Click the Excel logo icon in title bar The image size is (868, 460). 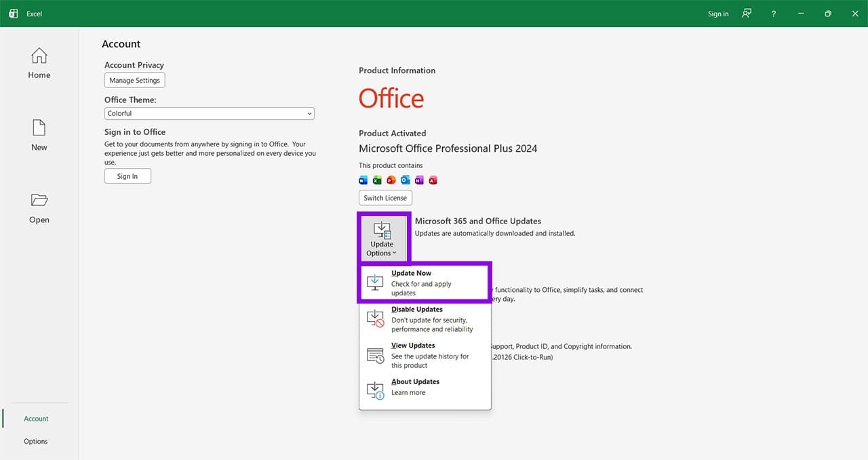[13, 14]
